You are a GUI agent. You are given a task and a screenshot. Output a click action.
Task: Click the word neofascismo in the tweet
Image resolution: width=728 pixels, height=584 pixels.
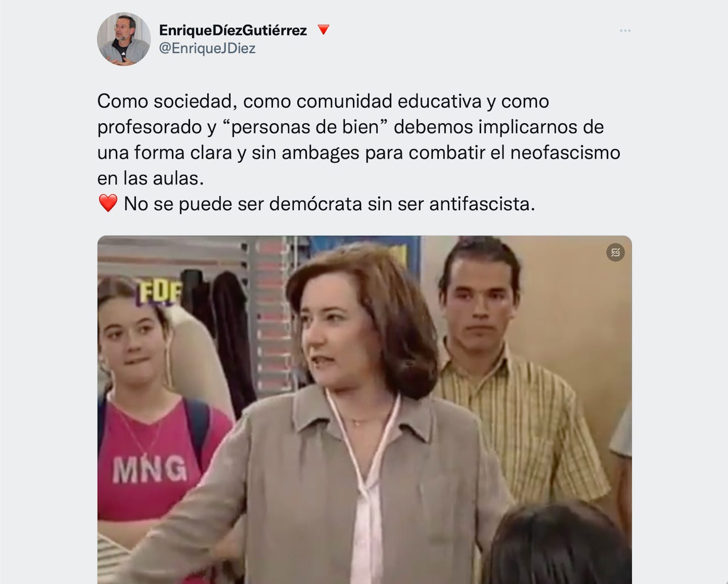pos(565,153)
